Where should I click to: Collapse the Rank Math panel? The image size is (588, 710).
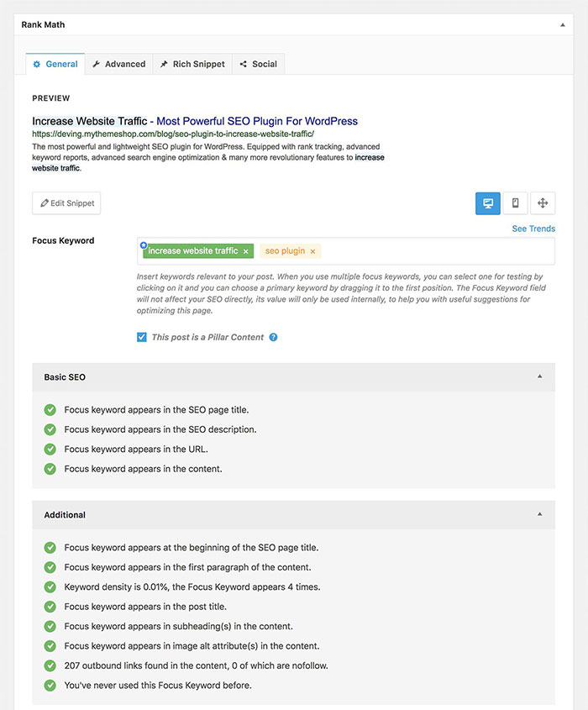click(563, 25)
